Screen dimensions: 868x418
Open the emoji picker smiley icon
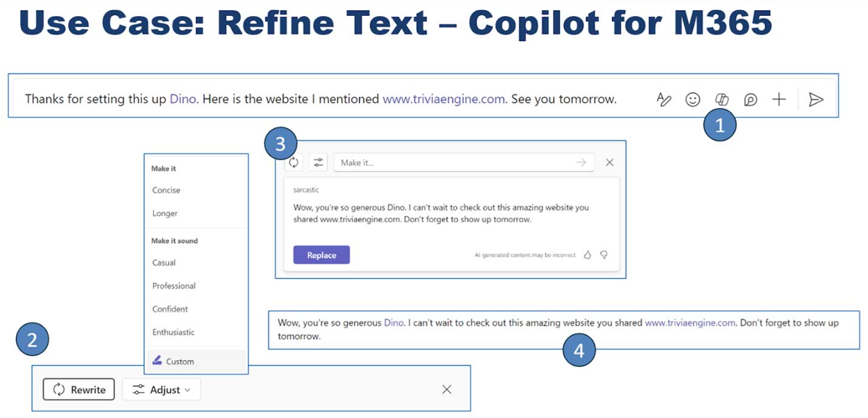[x=693, y=99]
